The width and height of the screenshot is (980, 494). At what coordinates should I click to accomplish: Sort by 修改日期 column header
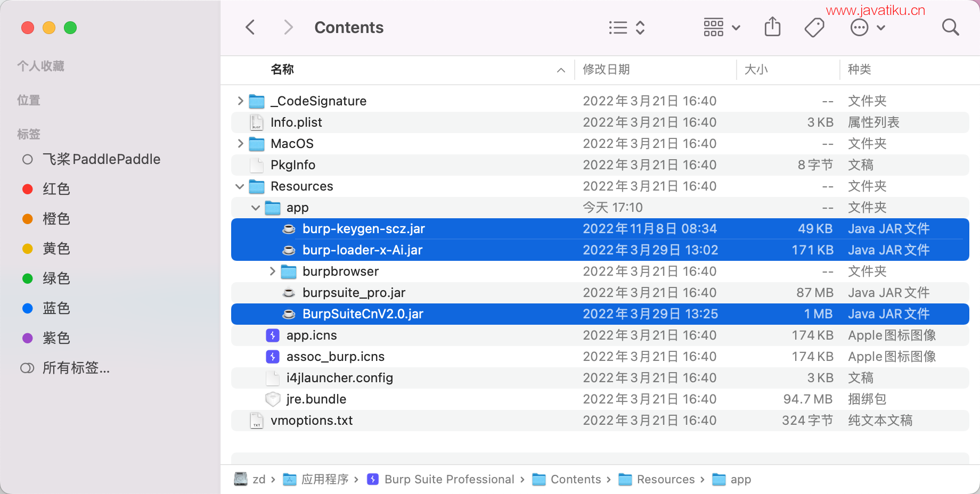click(x=606, y=69)
